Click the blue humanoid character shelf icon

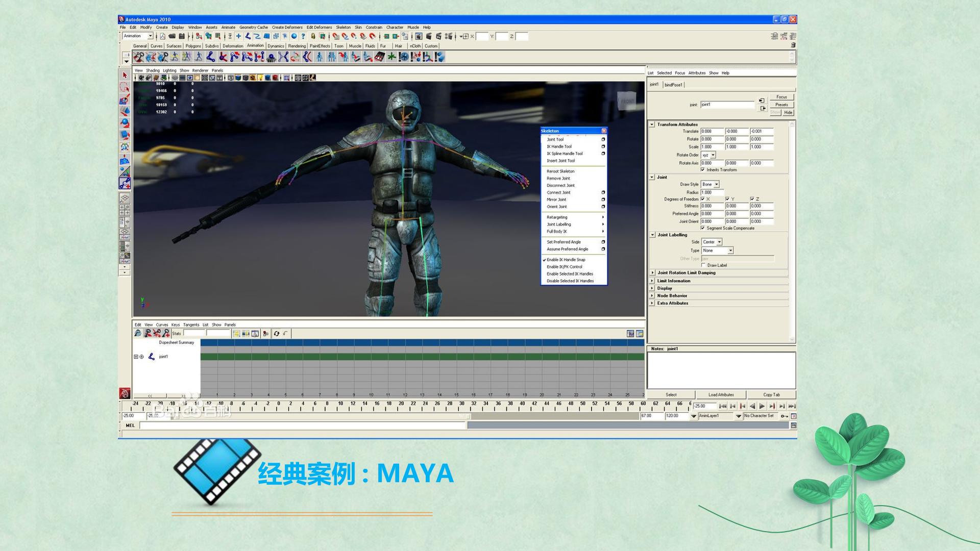pos(320,57)
